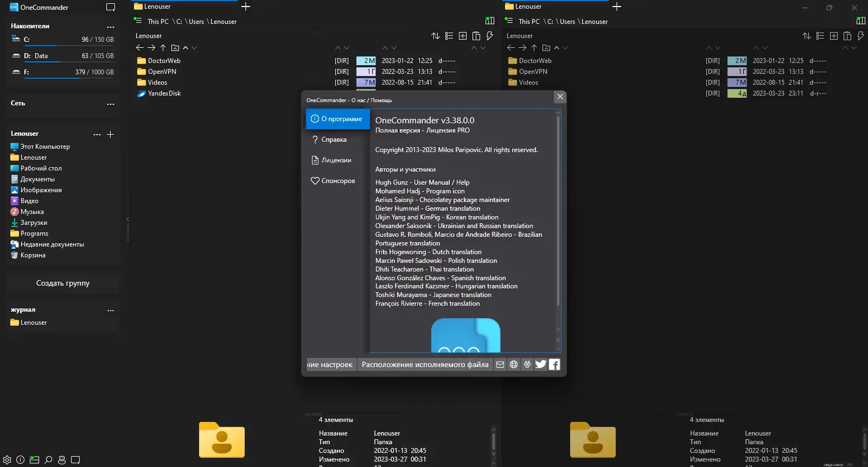This screenshot has width=868, height=467.
Task: Create new item in left pane toolbar
Action: [x=463, y=36]
